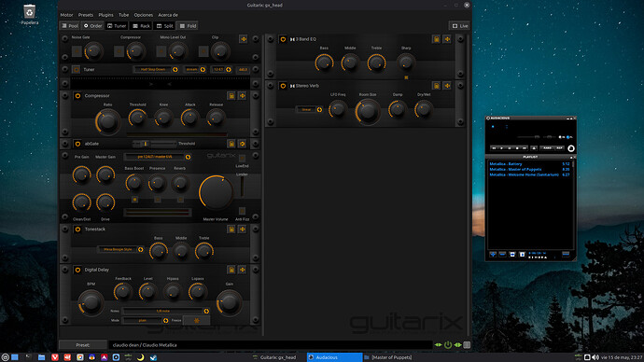Click the Master Volume knob

[216, 193]
